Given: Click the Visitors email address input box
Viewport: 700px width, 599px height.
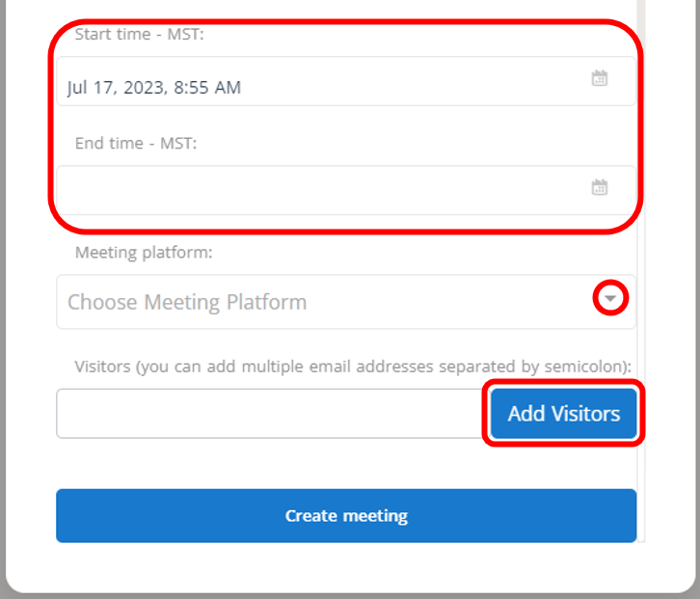Looking at the screenshot, I should point(268,414).
